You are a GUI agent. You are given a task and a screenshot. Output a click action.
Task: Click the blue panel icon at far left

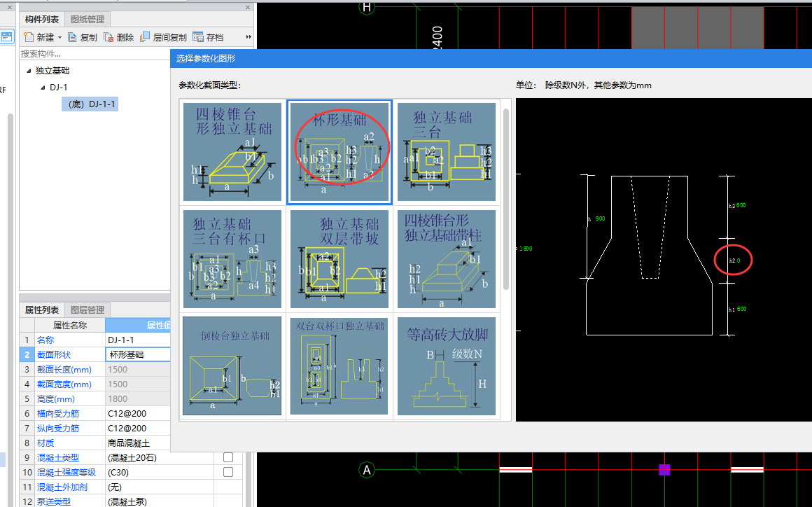(x=7, y=37)
